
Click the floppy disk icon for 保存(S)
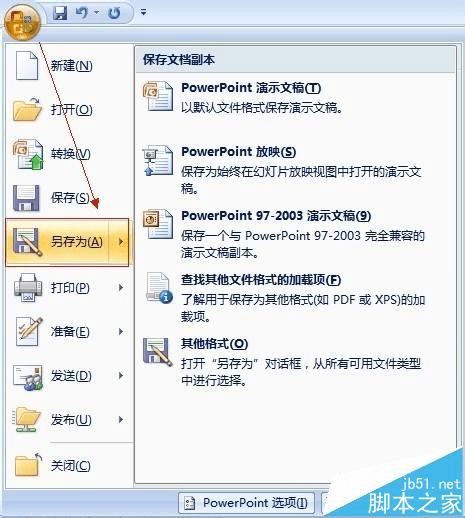[x=26, y=198]
